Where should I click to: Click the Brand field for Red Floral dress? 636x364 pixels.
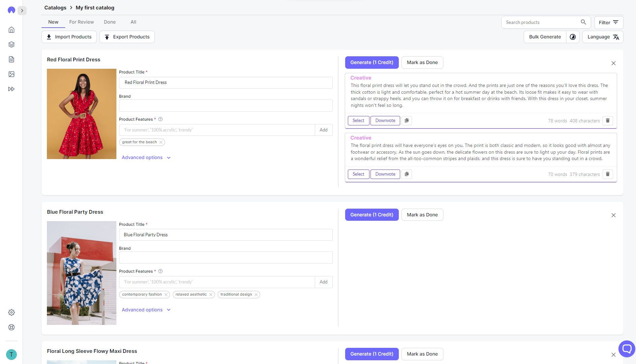[226, 105]
